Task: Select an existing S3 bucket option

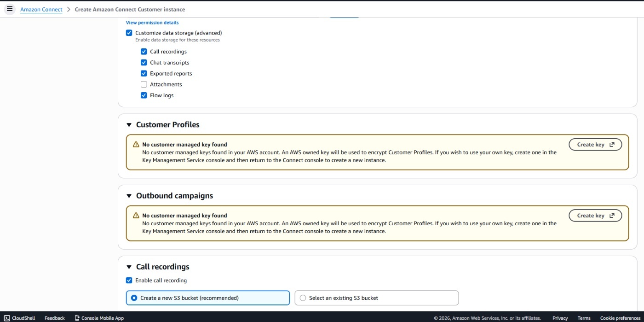Action: (377, 298)
